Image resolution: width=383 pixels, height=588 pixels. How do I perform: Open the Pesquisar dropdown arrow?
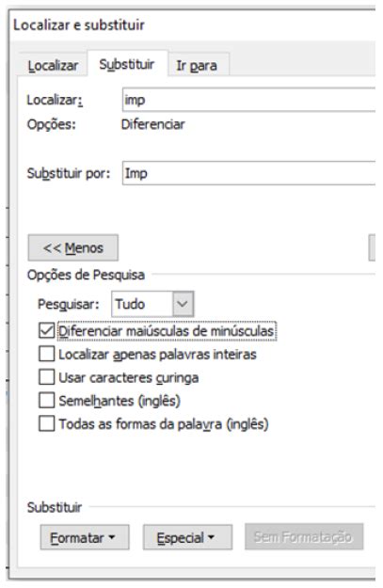(184, 304)
